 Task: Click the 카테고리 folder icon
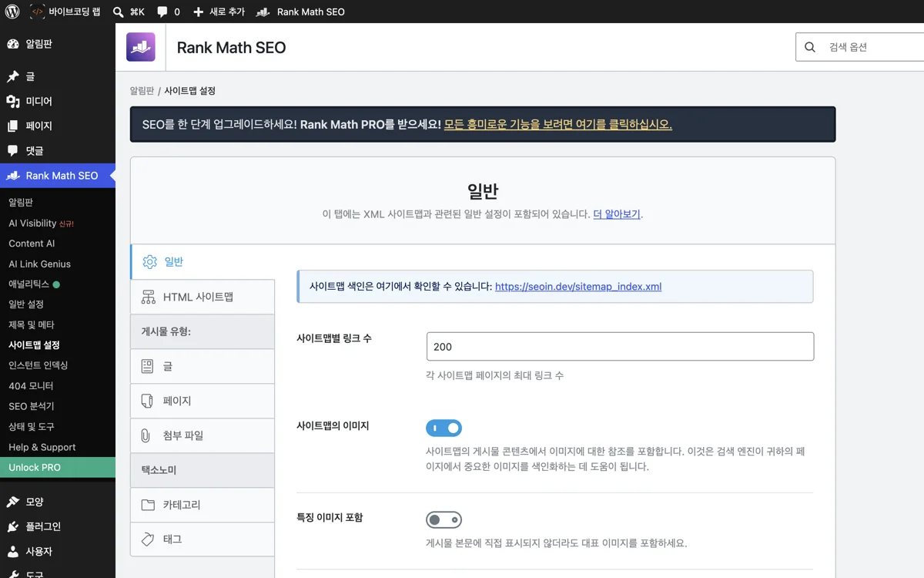(x=148, y=505)
